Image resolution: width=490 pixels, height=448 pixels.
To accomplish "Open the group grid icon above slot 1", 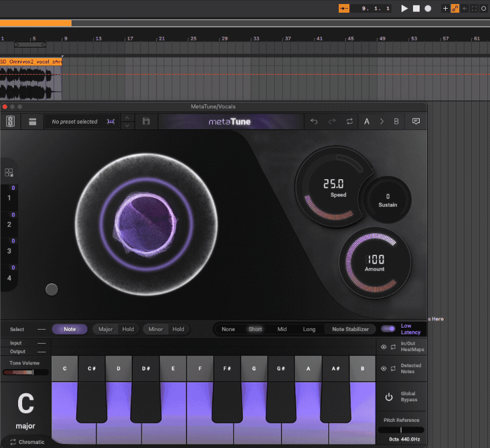I will pos(9,173).
